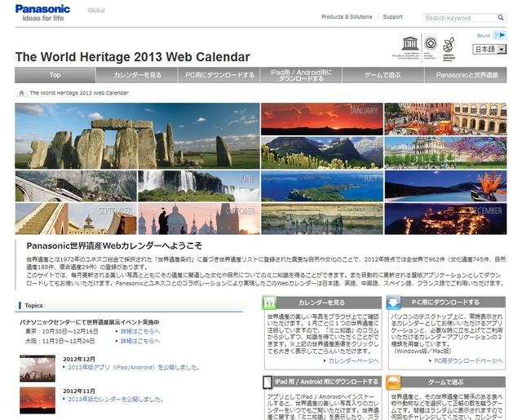The width and height of the screenshot is (522, 420).
Task: Open the iPad用 / Android用にダウンロードする tab
Action: click(301, 75)
